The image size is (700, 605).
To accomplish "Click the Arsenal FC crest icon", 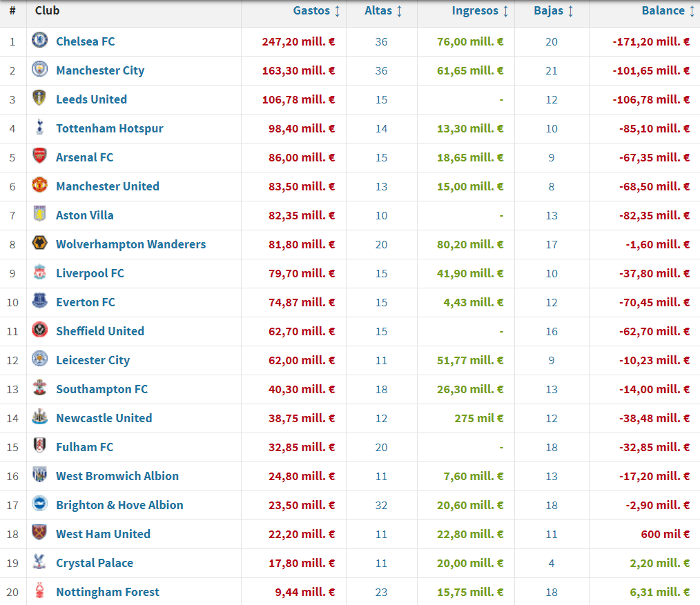I will point(39,157).
